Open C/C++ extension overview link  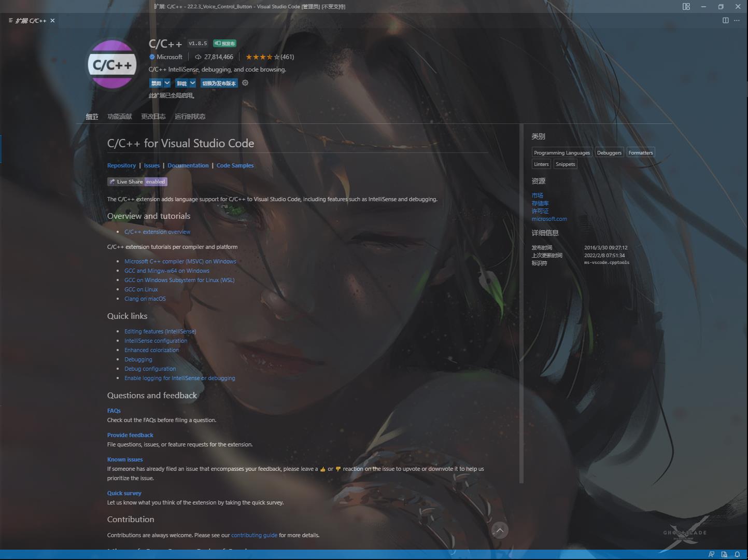(157, 232)
